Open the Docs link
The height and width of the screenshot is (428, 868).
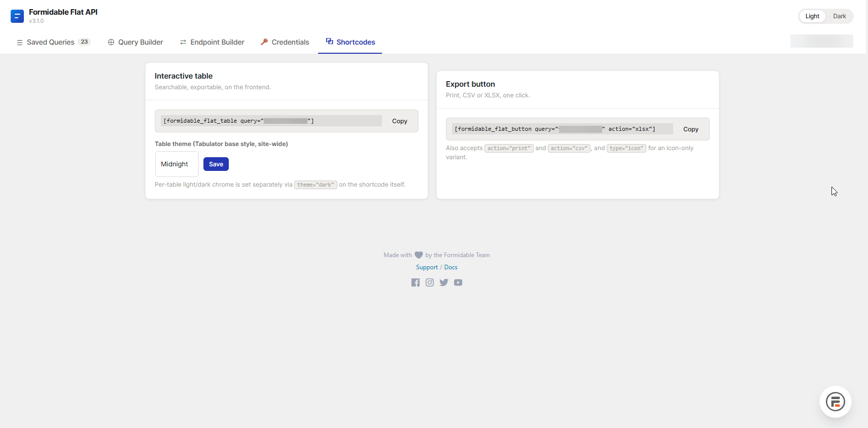(451, 267)
